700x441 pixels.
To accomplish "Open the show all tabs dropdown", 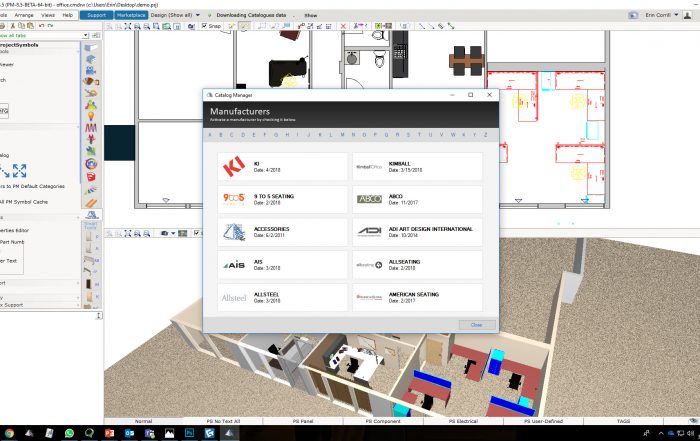I will pos(85,35).
